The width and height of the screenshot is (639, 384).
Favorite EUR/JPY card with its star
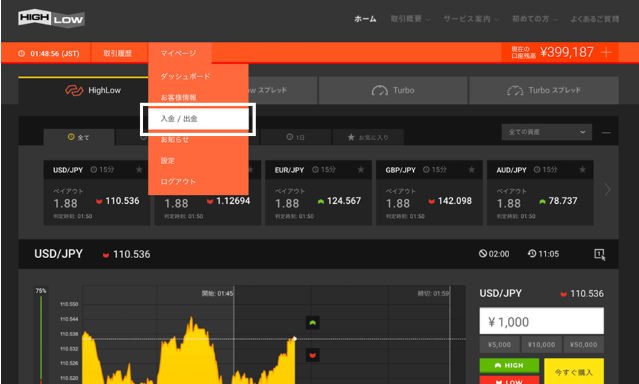click(x=361, y=170)
